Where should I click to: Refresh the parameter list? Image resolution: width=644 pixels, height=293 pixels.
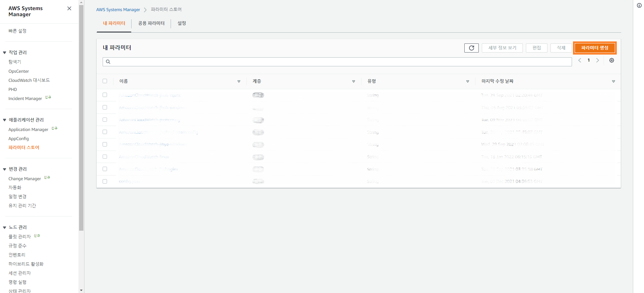click(x=471, y=48)
